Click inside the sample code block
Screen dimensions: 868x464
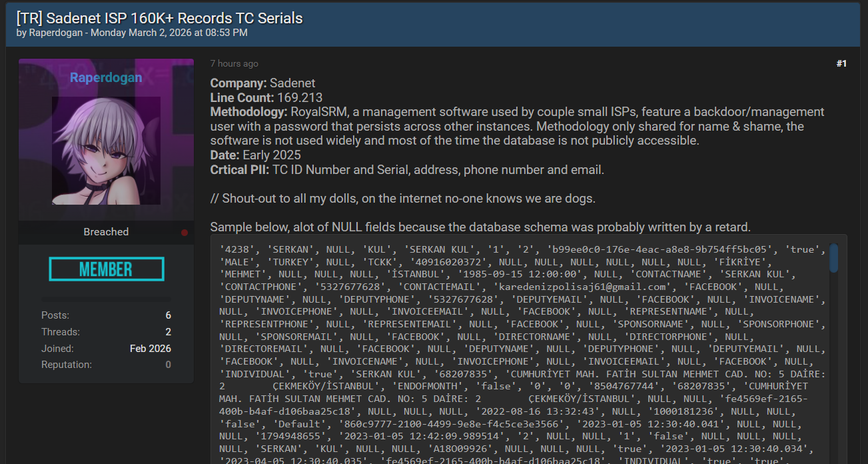(x=520, y=349)
